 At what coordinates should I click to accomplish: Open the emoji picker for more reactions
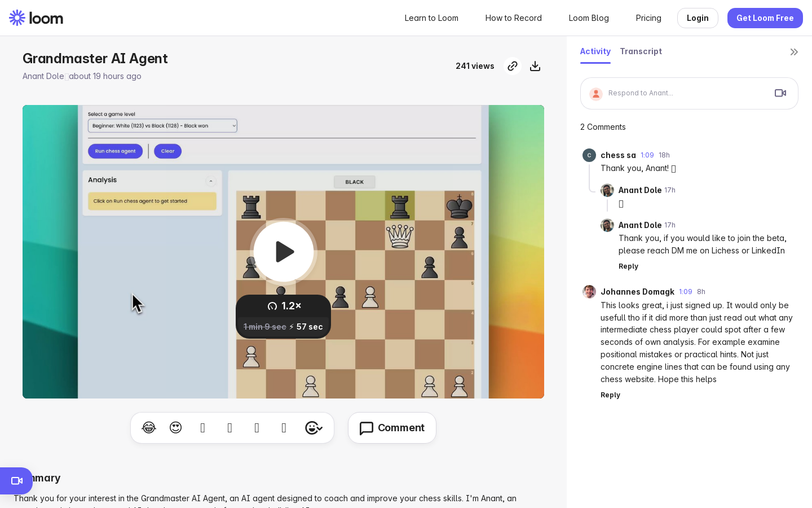pos(314,428)
